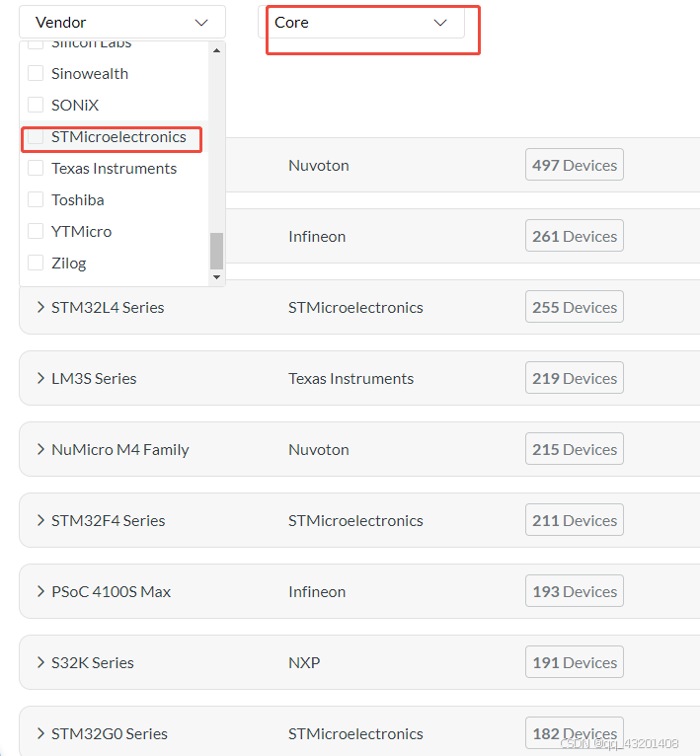Click the 497 Devices button
The height and width of the screenshot is (756, 700).
click(575, 165)
